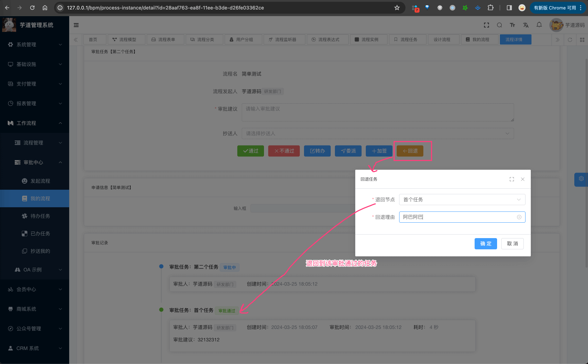Open the language translation icon
This screenshot has width=588, height=364.
tap(526, 25)
